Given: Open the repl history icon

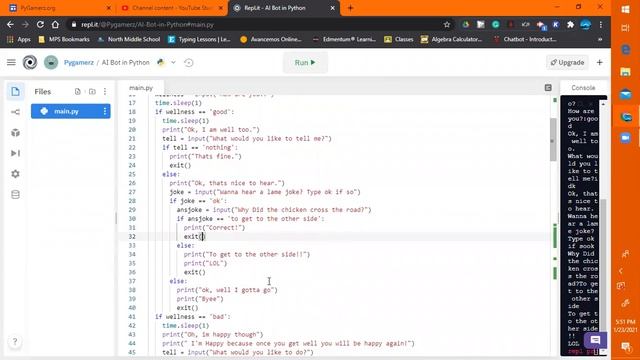Looking at the screenshot, I should pyautogui.click(x=189, y=62).
